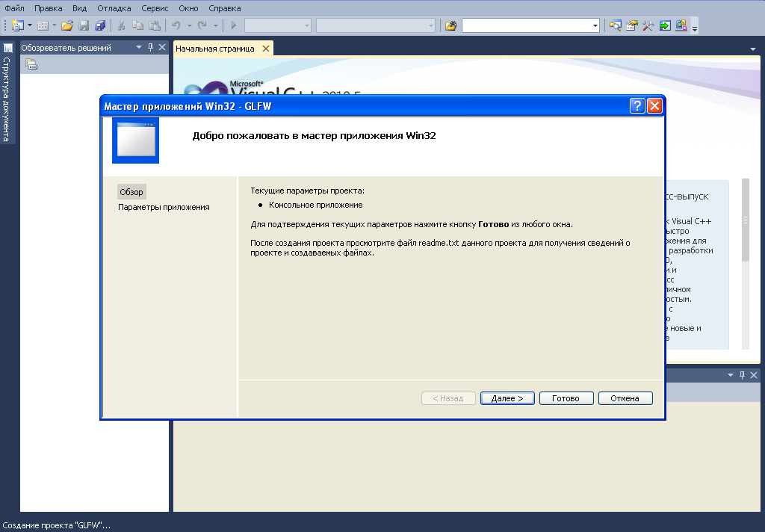The width and height of the screenshot is (765, 532).
Task: Click the Copy icon in toolbar
Action: (x=138, y=25)
